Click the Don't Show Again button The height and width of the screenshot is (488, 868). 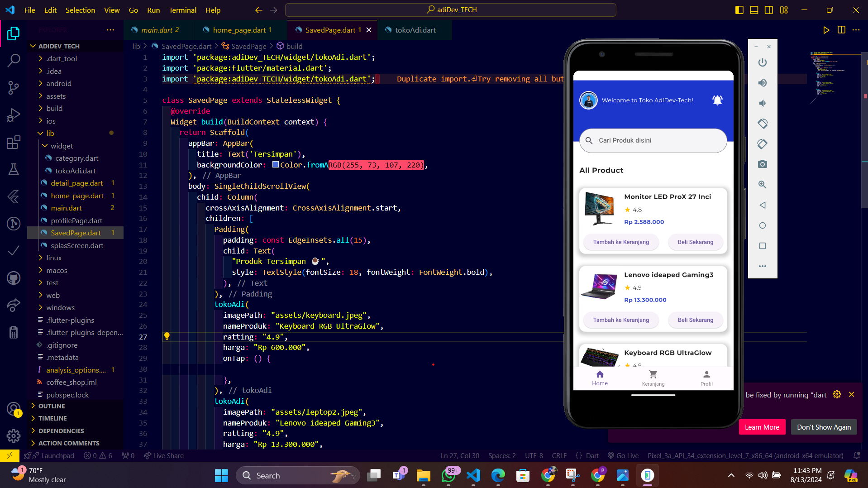[824, 427]
